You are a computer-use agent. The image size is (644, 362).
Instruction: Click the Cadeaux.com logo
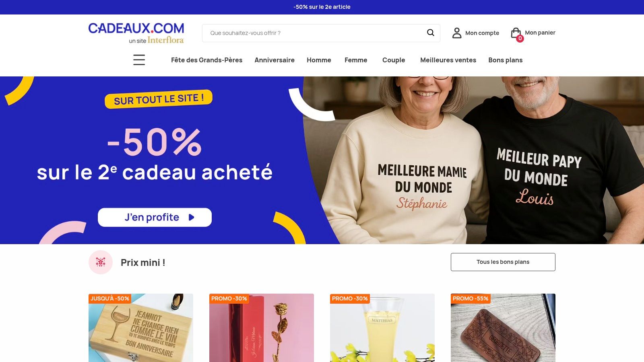tap(136, 33)
